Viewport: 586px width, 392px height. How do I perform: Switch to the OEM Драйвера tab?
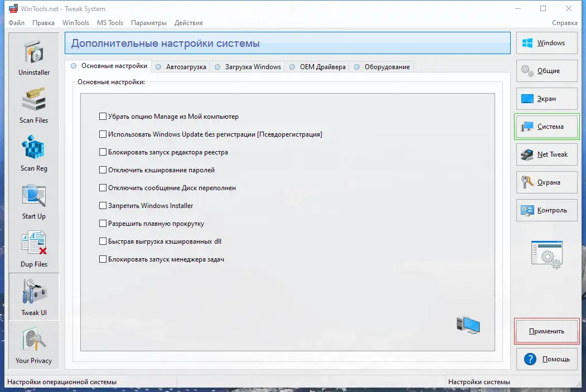(317, 67)
